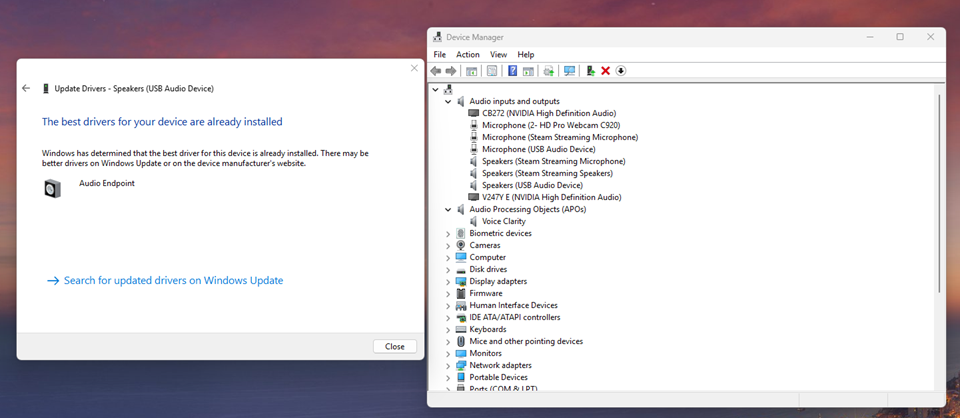Click the speaker icon beside Audio inputs and outputs
960x418 pixels.
461,101
